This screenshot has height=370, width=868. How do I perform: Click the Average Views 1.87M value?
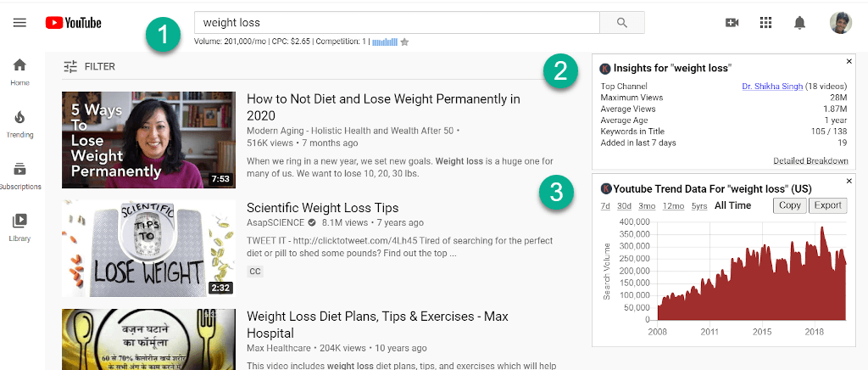click(835, 109)
